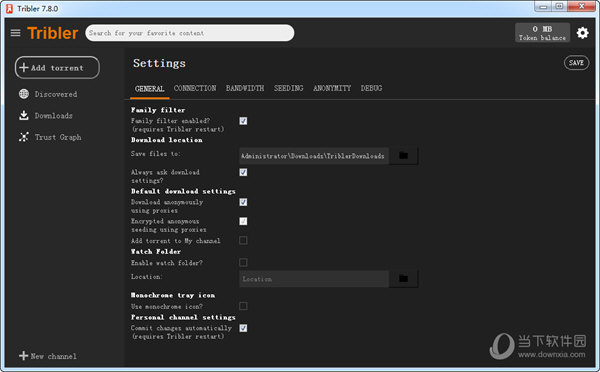Browse folder for watch folder Location
The height and width of the screenshot is (372, 600).
pyautogui.click(x=403, y=279)
